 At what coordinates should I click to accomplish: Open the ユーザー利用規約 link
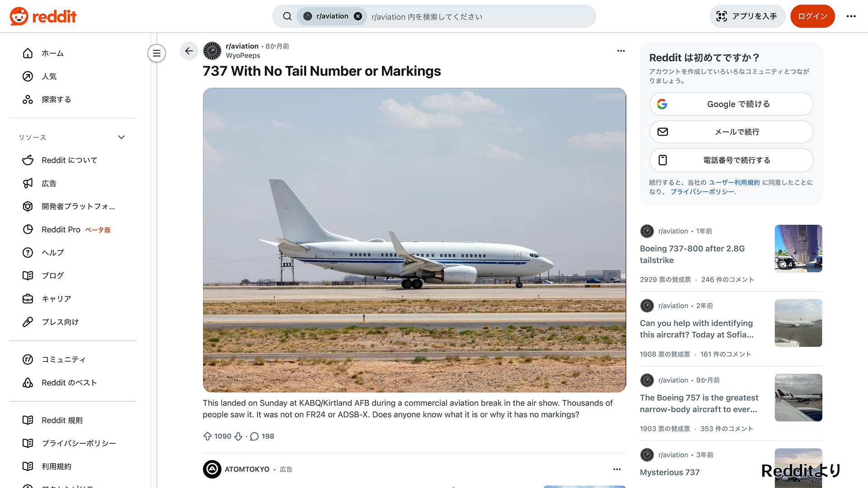[x=734, y=183]
